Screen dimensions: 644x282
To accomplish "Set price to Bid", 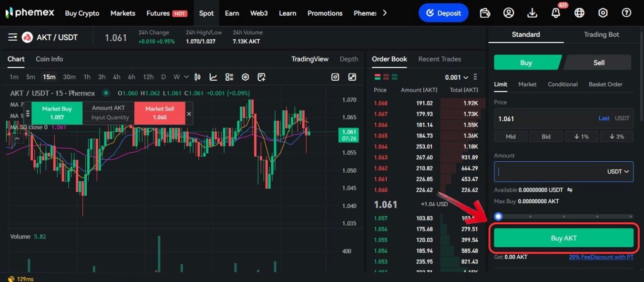I will tap(546, 136).
